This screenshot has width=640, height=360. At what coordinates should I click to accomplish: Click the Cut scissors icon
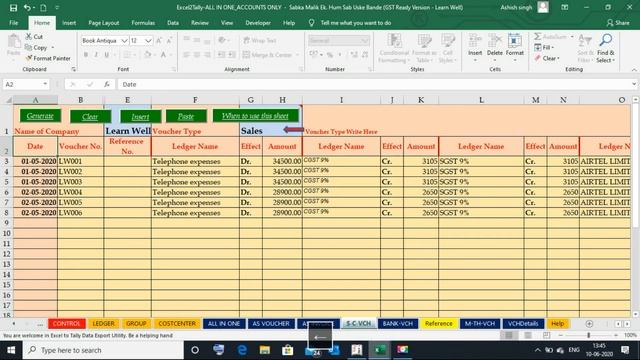click(x=29, y=37)
